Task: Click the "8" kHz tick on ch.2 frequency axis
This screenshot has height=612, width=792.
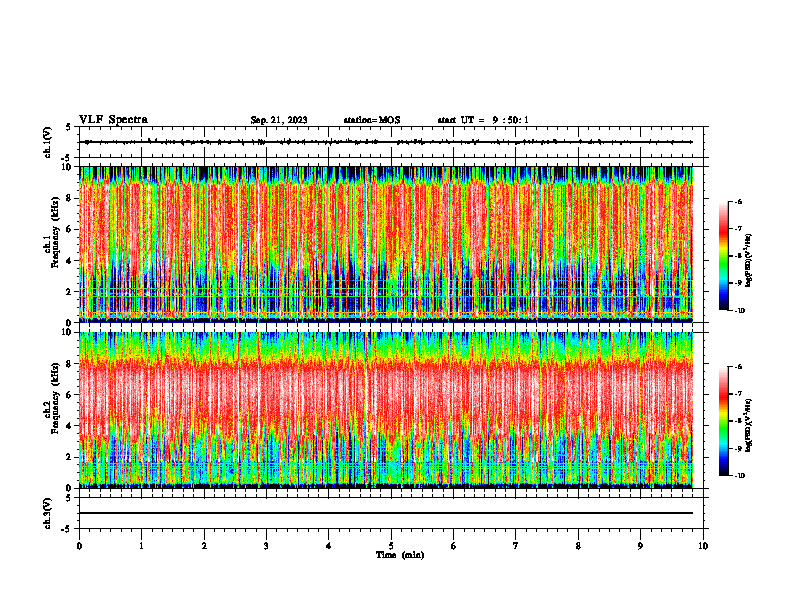Action: [70, 364]
